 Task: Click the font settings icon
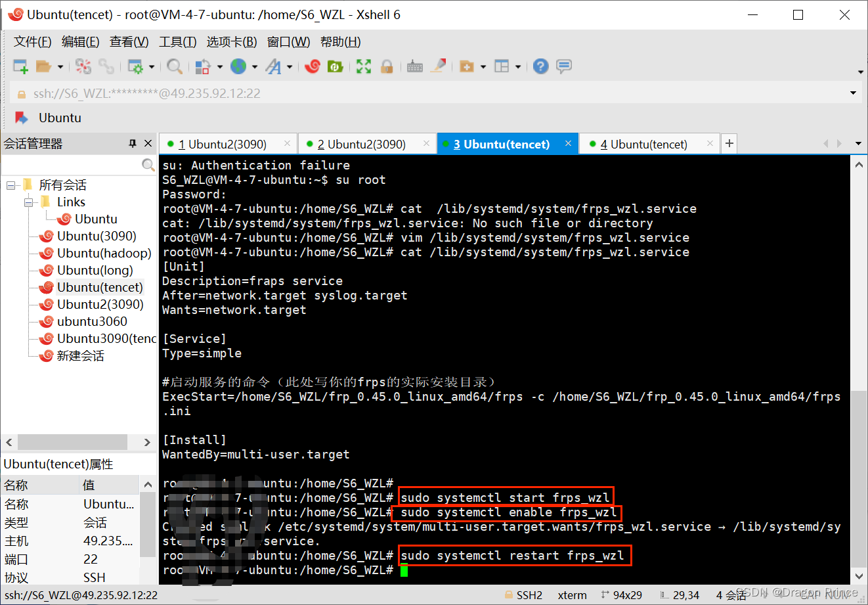coord(273,66)
